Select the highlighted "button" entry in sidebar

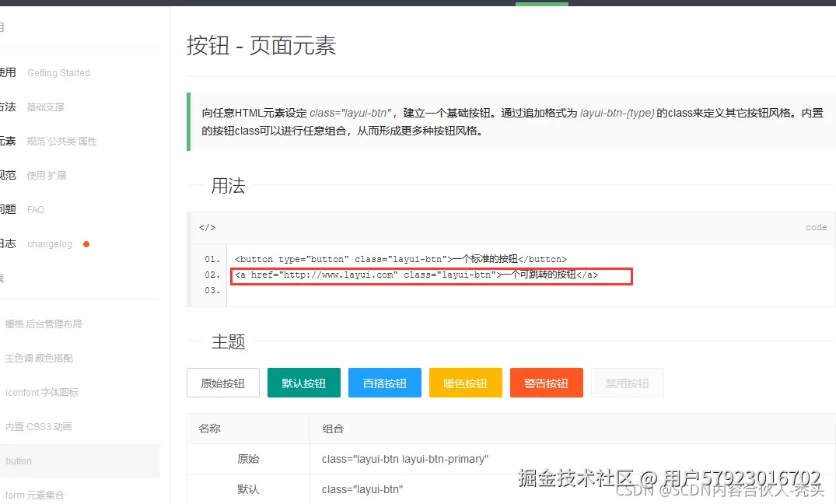[19, 460]
